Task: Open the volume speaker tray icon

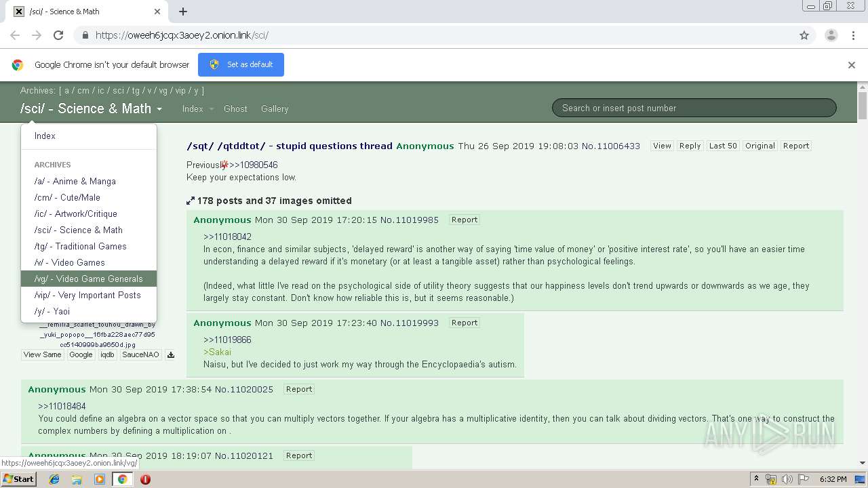Action: pos(787,479)
